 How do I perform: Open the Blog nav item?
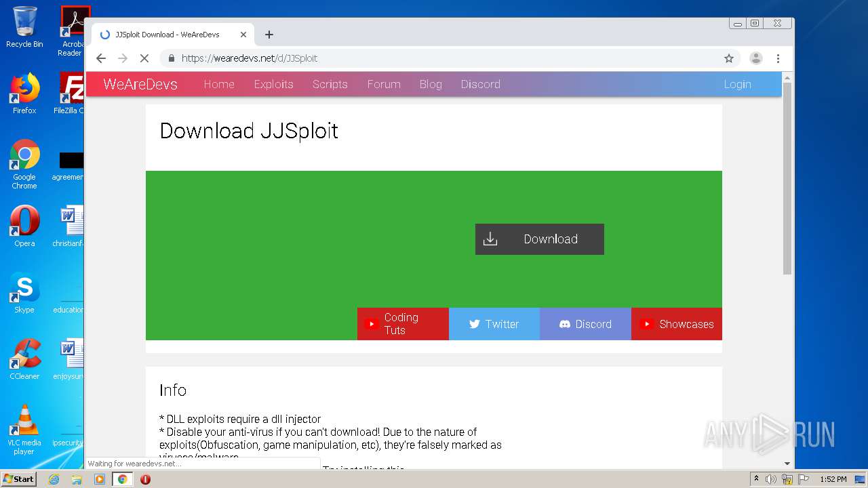(x=431, y=84)
